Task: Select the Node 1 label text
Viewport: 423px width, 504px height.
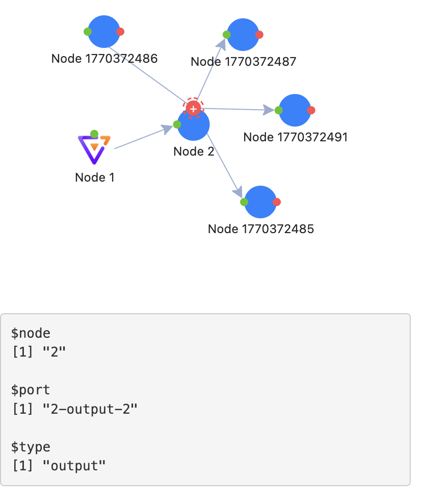Action: tap(94, 178)
